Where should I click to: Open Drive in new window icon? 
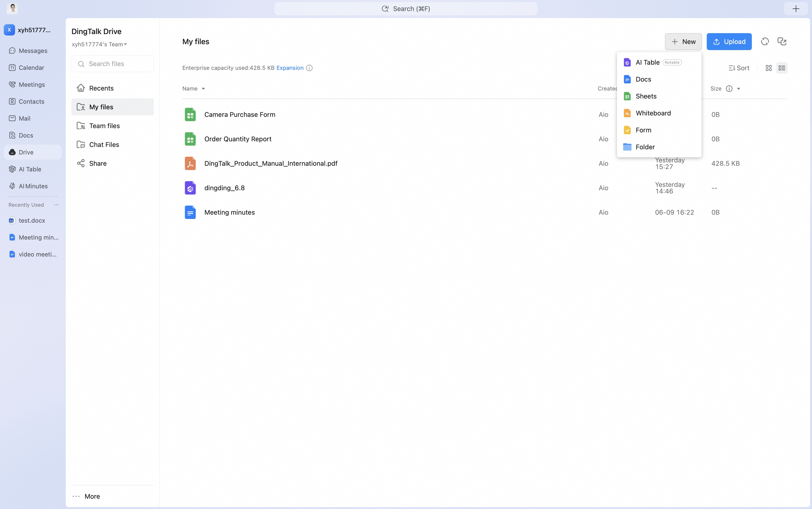coord(782,41)
